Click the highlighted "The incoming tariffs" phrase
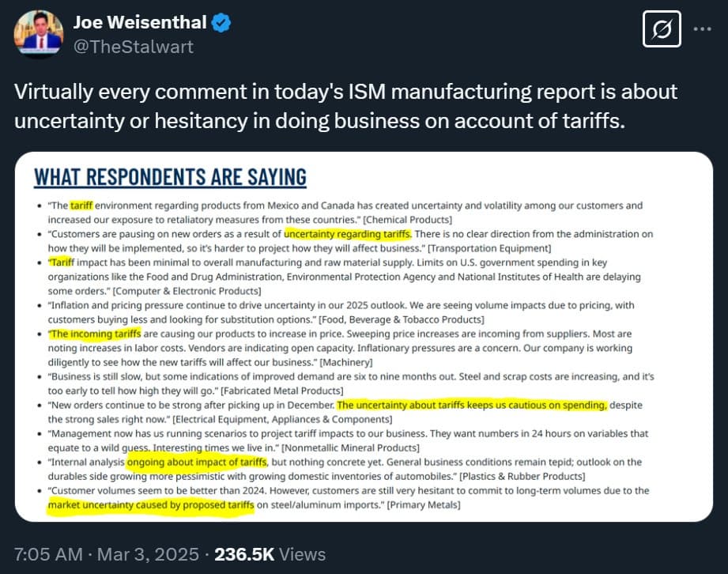The height and width of the screenshot is (574, 728). click(x=92, y=334)
